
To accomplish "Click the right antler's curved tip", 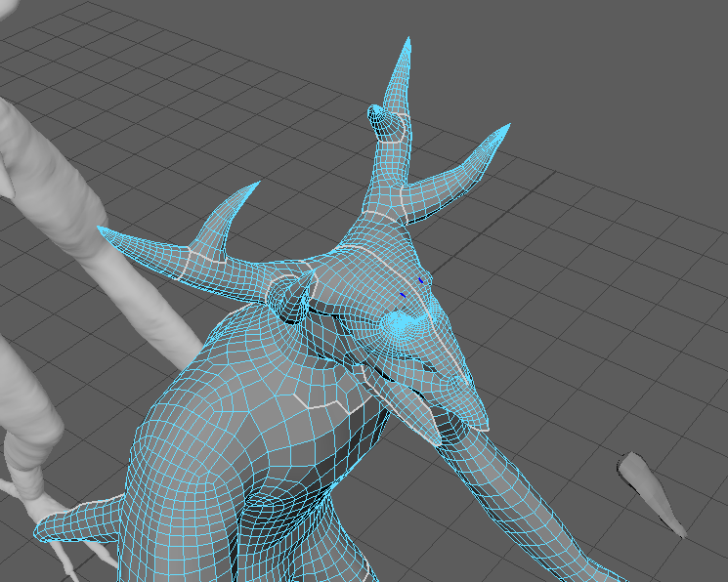I will click(x=507, y=128).
